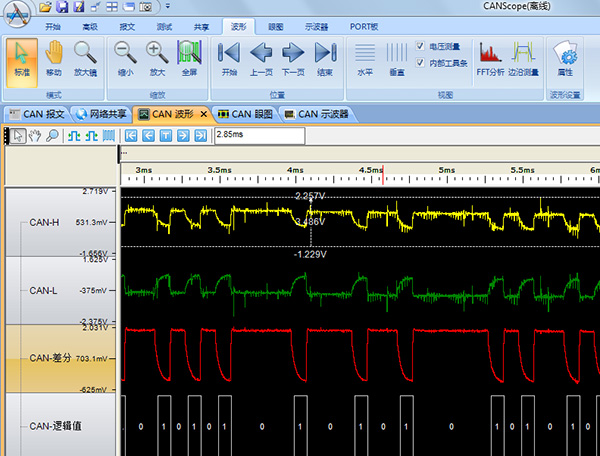Activate the 放大镜 magnifier tool
The width and height of the screenshot is (600, 456).
pyautogui.click(x=85, y=58)
